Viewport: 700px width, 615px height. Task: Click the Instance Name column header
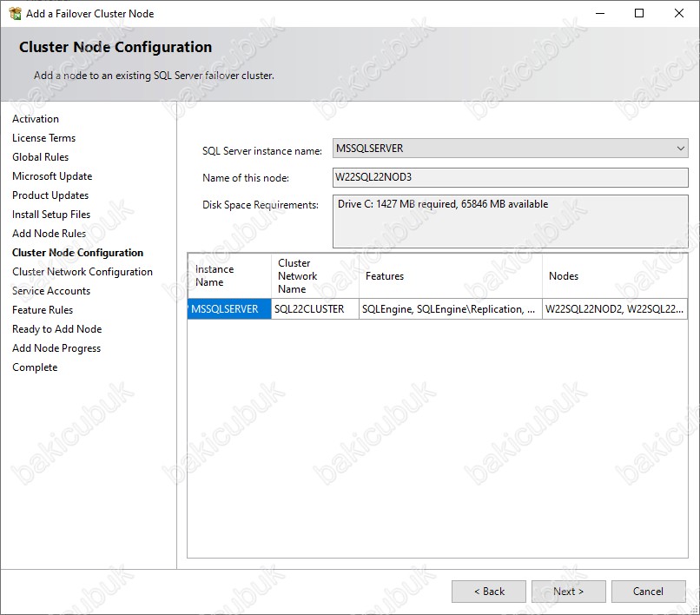[229, 276]
